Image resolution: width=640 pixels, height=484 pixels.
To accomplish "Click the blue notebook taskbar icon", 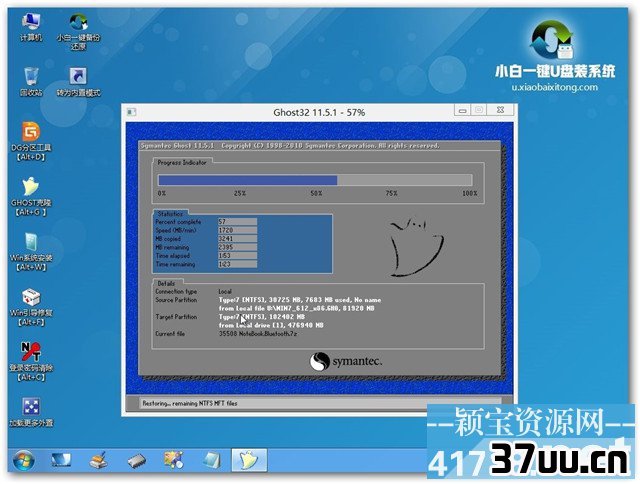I will pyautogui.click(x=211, y=460).
